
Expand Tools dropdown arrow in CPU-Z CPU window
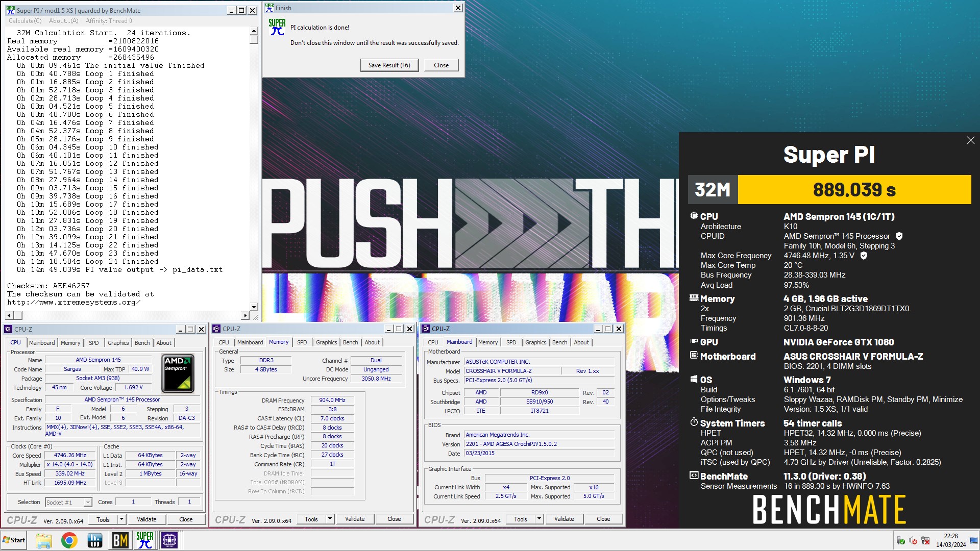(121, 519)
